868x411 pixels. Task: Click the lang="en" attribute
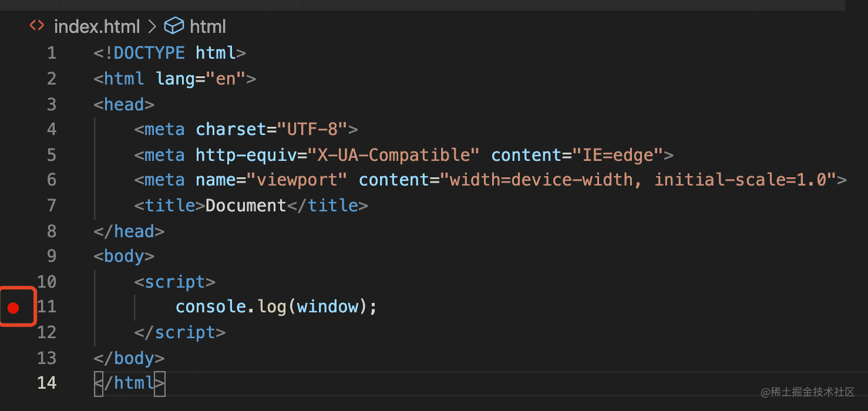coord(200,79)
